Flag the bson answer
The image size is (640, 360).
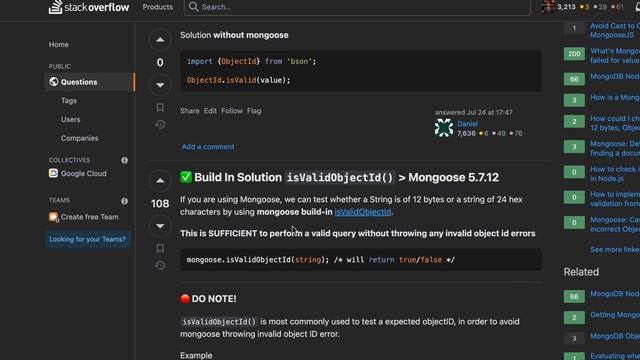coord(254,111)
